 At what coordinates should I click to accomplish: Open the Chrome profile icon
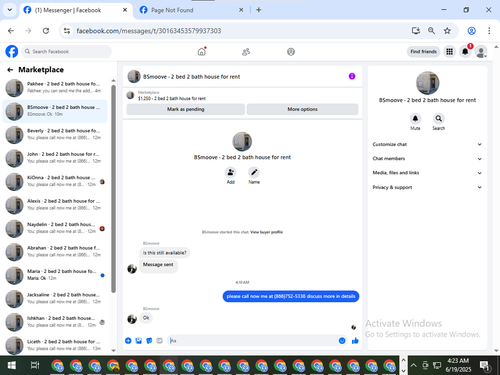coord(471,31)
